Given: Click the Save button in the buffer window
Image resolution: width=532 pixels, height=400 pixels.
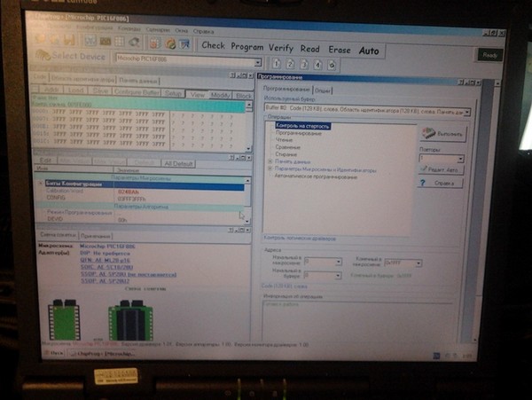Looking at the screenshot, I should [99, 91].
